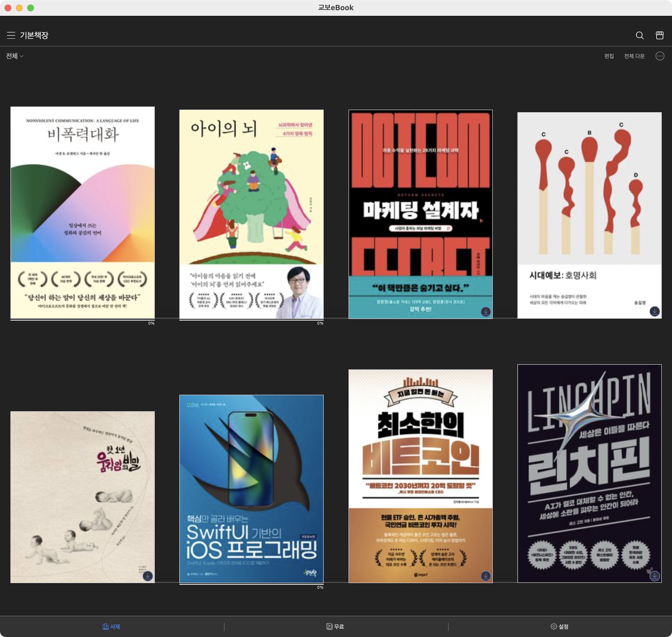Open the SwiftUI iOS 프로그래밍 book
Image resolution: width=672 pixels, height=637 pixels.
[x=251, y=488]
